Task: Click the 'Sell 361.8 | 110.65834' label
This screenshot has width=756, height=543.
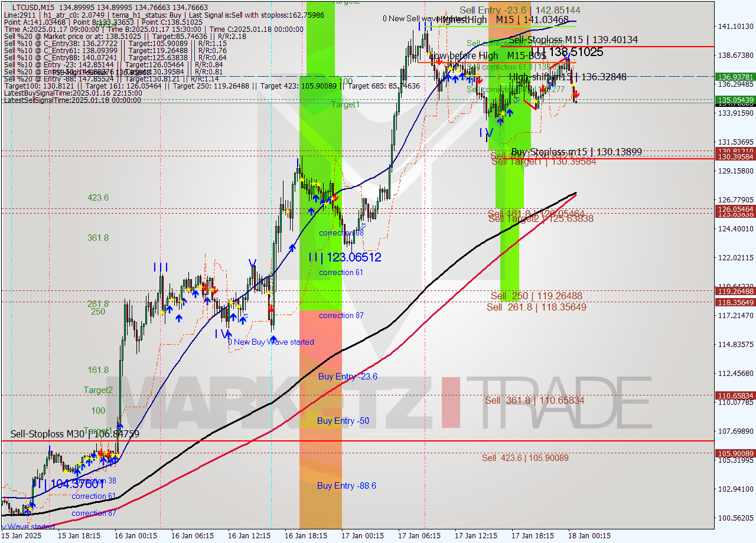Action: click(x=535, y=400)
